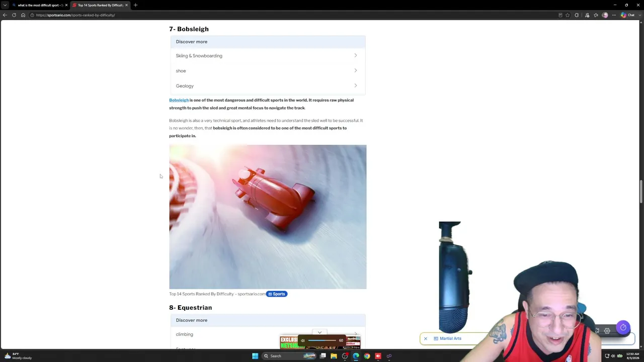Click the purple round timer button
The image size is (644, 362).
623,327
